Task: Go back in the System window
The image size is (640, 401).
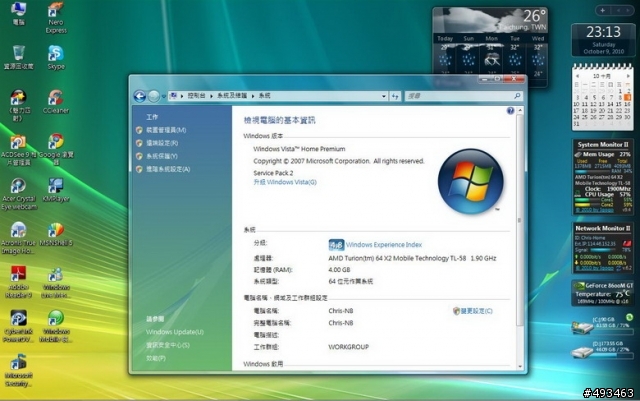Action: pos(140,96)
